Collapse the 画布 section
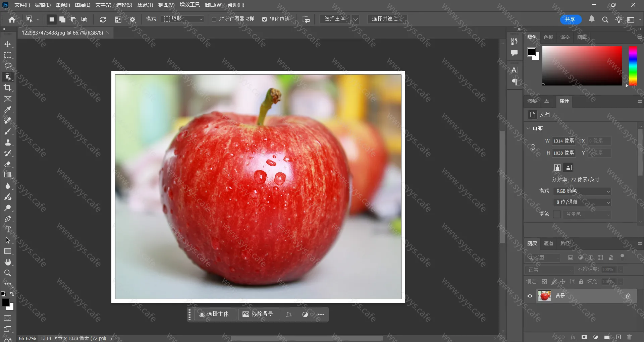The height and width of the screenshot is (342, 644). (528, 128)
